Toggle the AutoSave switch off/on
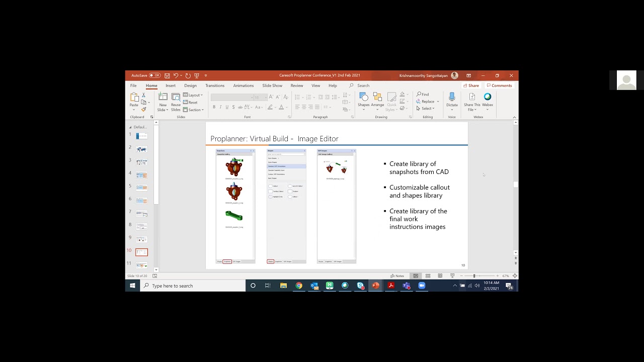The height and width of the screenshot is (362, 644). [x=154, y=75]
